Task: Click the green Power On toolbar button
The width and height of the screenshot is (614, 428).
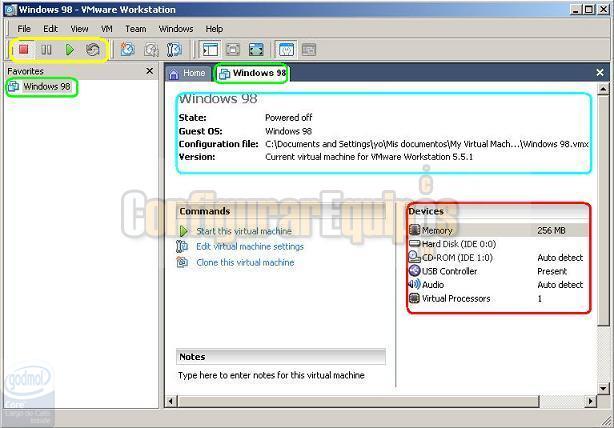Action: [70, 50]
